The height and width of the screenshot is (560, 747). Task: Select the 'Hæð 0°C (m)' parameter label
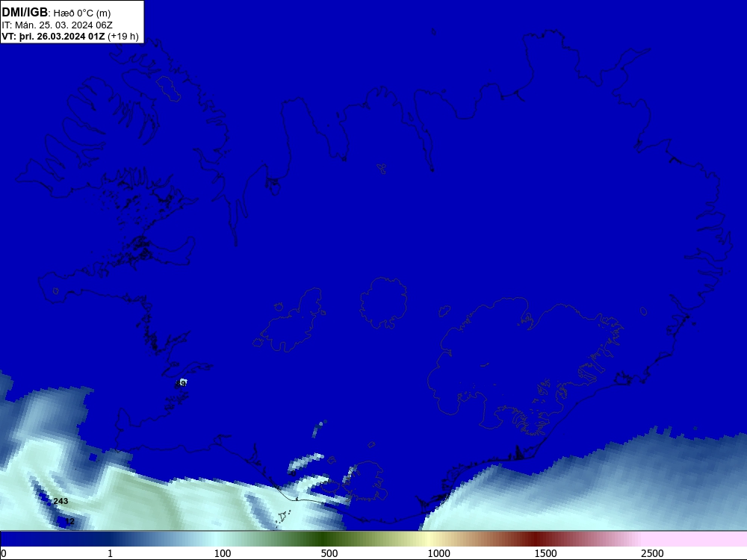point(82,13)
